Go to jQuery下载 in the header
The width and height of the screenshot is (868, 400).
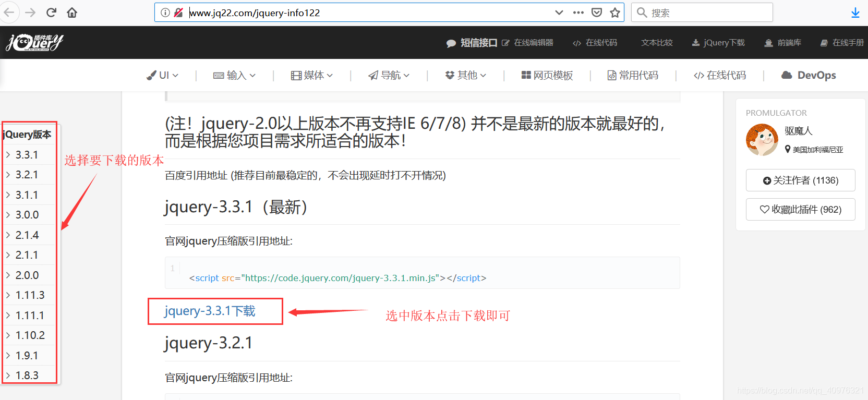pos(718,43)
